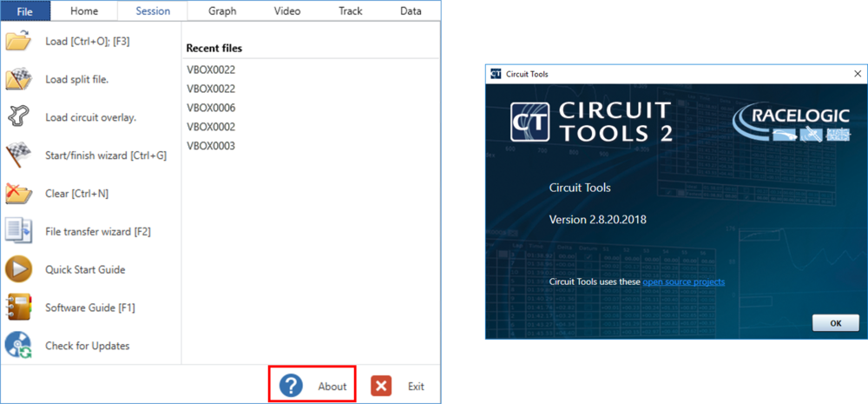Click OK in Circuit Tools dialog
Image resolution: width=868 pixels, height=404 pixels.
coord(836,324)
